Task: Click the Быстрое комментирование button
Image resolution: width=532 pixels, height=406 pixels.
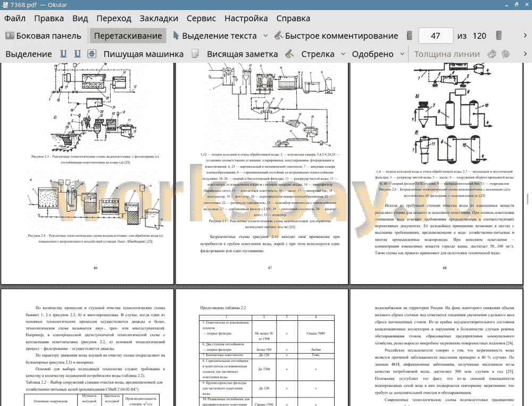Action: [x=336, y=36]
